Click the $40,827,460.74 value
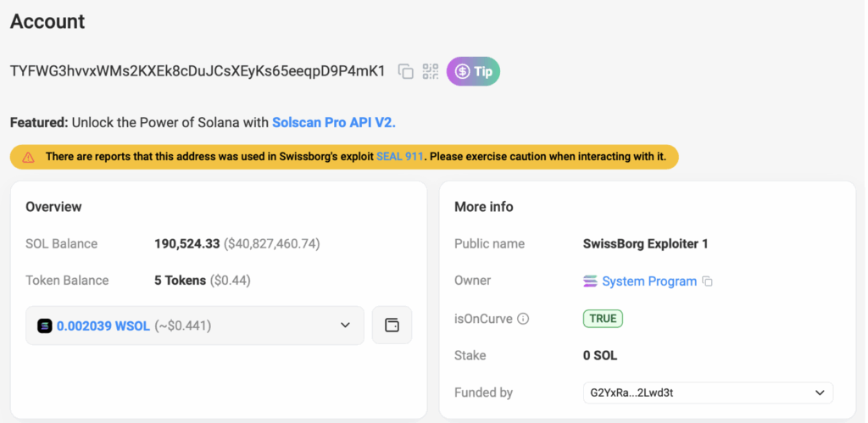The image size is (868, 423). 272,243
